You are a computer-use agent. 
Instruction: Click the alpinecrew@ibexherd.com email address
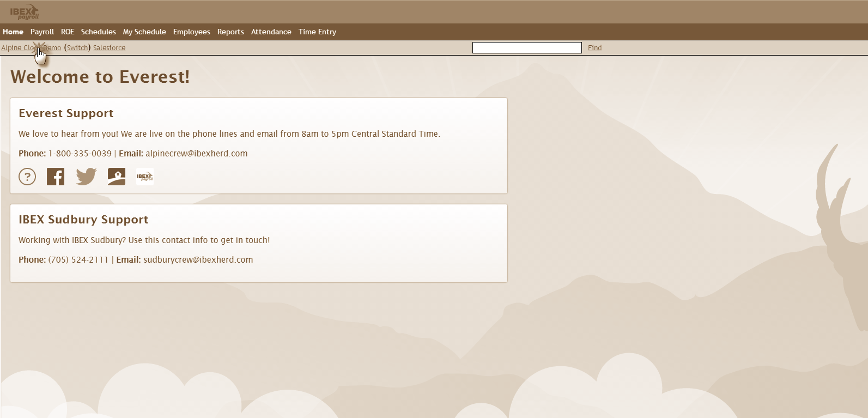tap(197, 154)
